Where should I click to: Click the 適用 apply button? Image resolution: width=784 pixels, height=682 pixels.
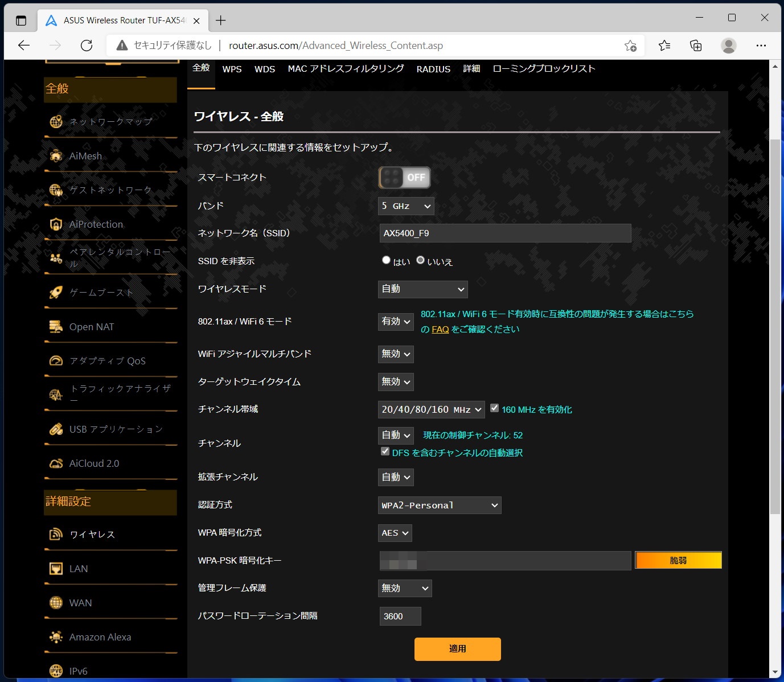458,649
